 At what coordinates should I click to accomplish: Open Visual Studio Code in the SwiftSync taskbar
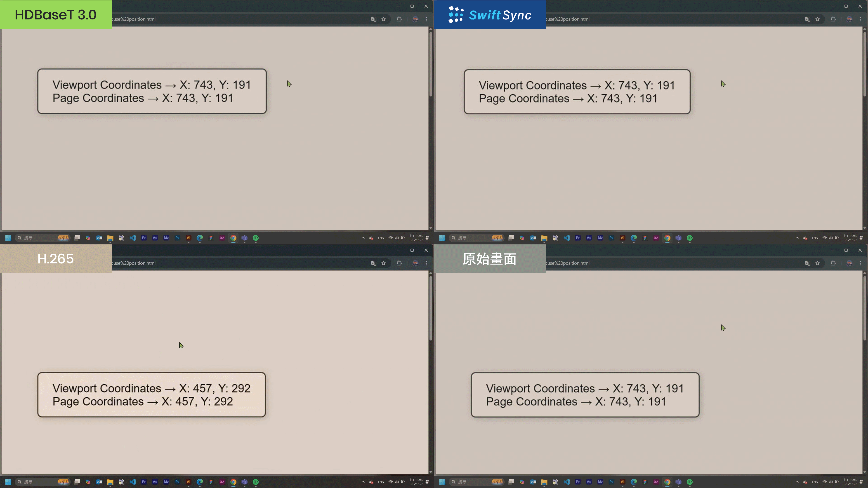tap(567, 238)
